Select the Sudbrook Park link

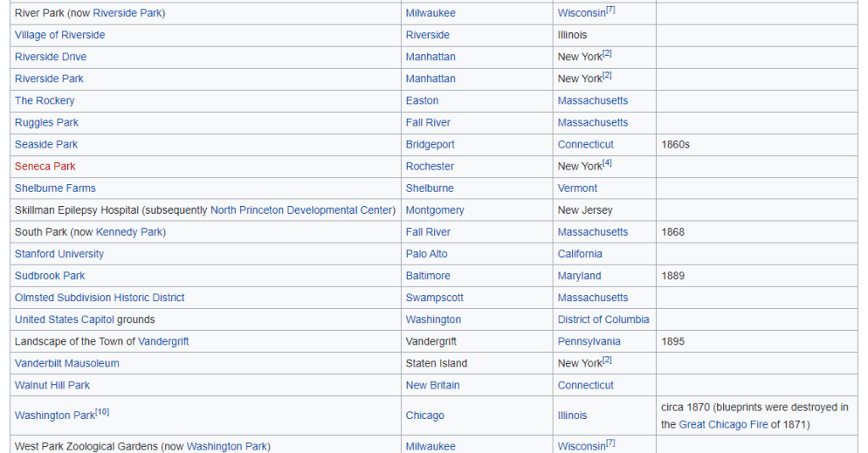pos(50,277)
